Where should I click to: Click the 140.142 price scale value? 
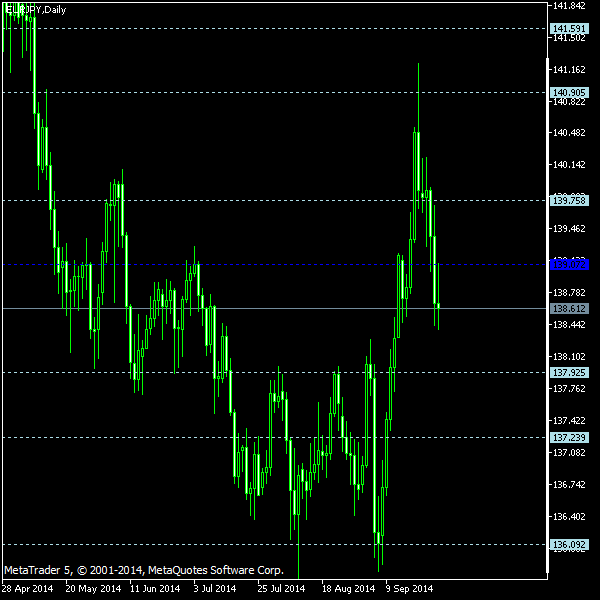569,165
